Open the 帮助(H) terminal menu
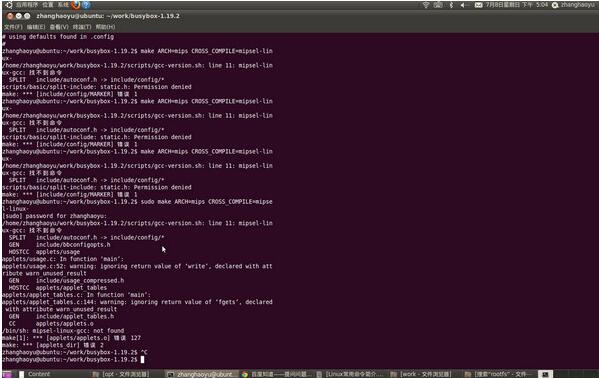The image size is (599, 379). (x=105, y=27)
